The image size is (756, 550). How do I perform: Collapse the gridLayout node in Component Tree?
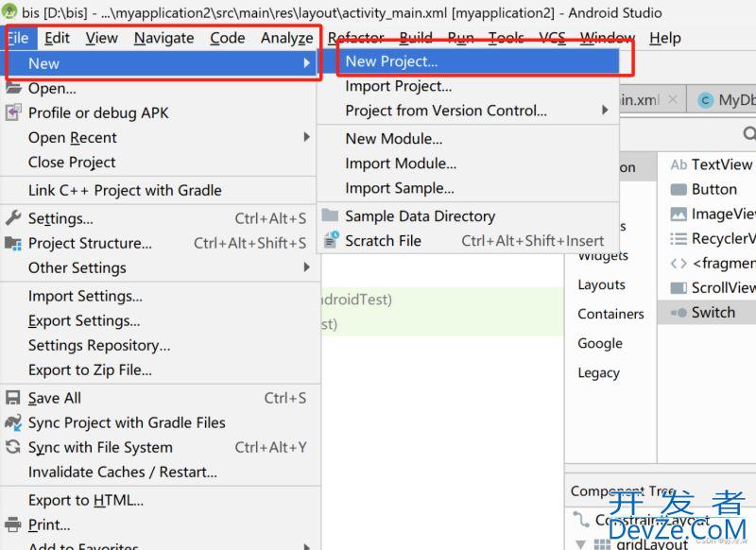(x=580, y=544)
